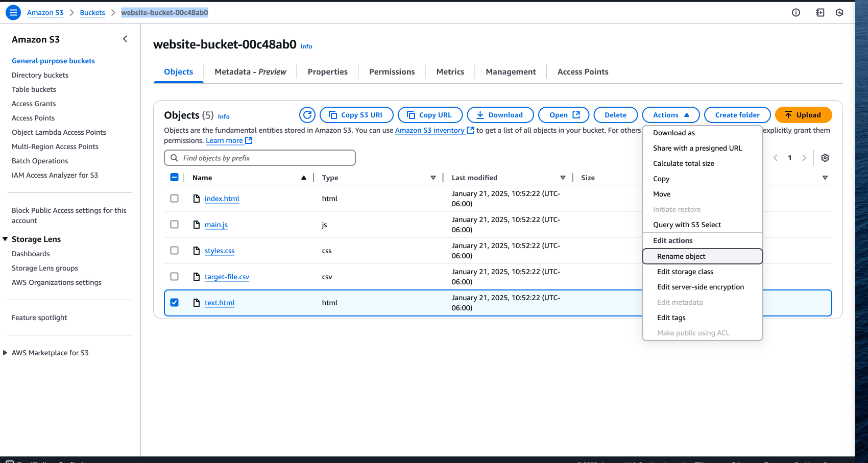The image size is (868, 463).
Task: Click the orange Upload button
Action: click(x=804, y=115)
